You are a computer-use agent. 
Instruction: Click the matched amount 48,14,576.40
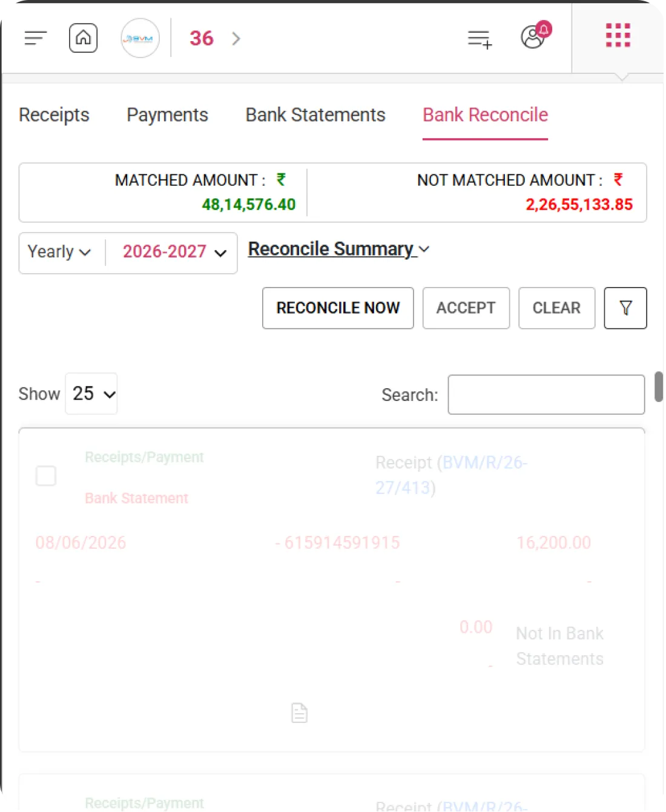pyautogui.click(x=248, y=205)
